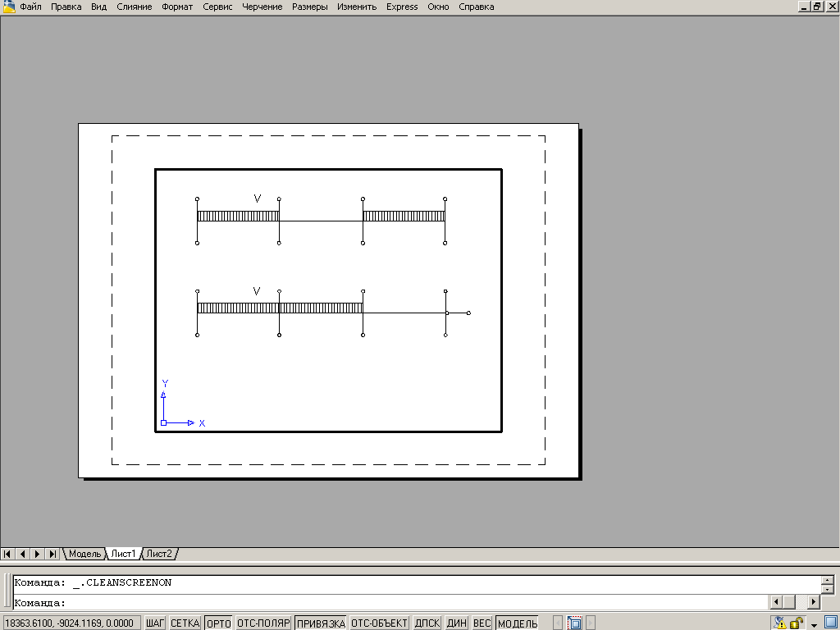The image size is (840, 630).
Task: Toggle МОДЕЛЬ model/paper space button
Action: [518, 623]
